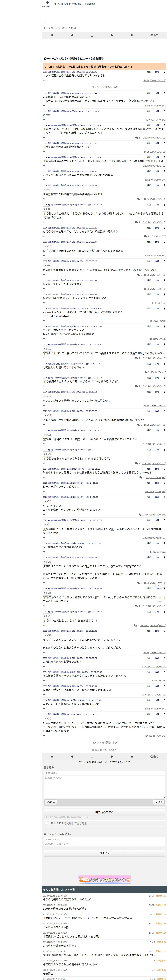167x980 pixels.
Task: Click reply arrow under comment 0001
Action: pyautogui.click(x=44, y=80)
